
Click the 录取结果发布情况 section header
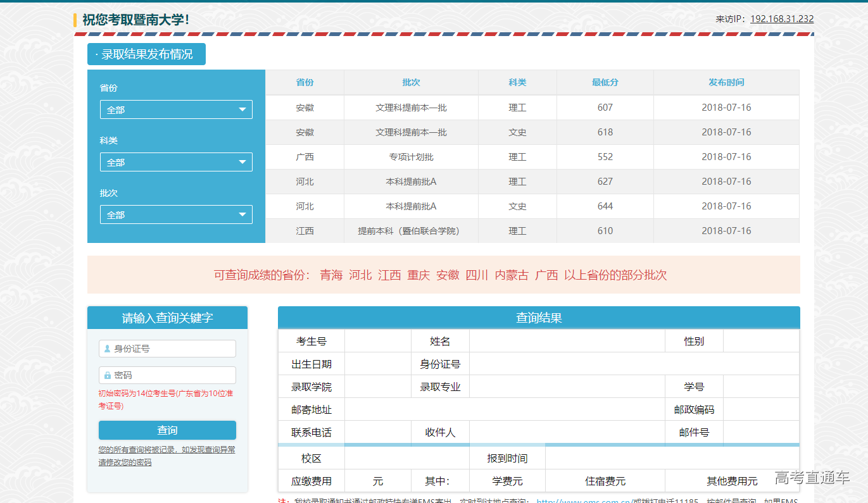[146, 54]
